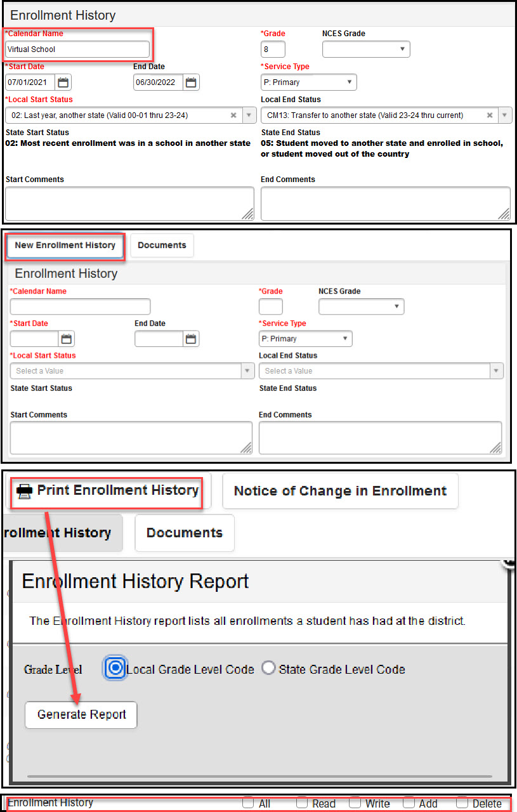Click the large Documents button below Print Enrollment History
Image resolution: width=517 pixels, height=812 pixels.
(185, 533)
